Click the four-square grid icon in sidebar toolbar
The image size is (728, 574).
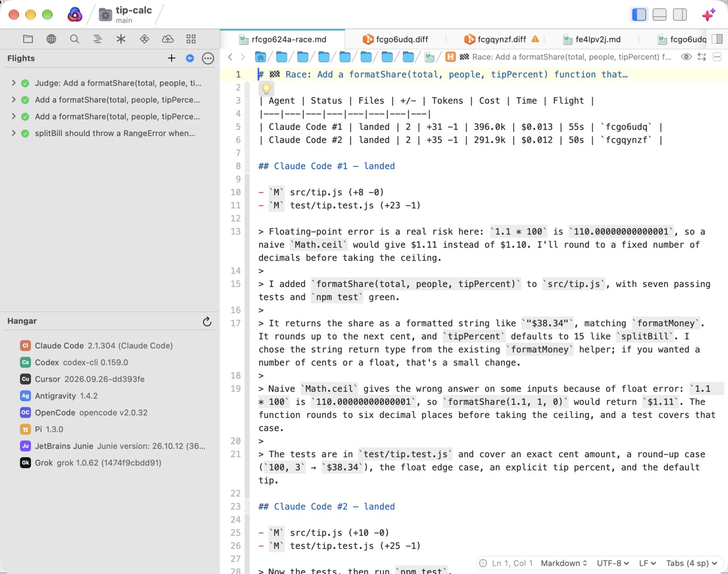191,39
